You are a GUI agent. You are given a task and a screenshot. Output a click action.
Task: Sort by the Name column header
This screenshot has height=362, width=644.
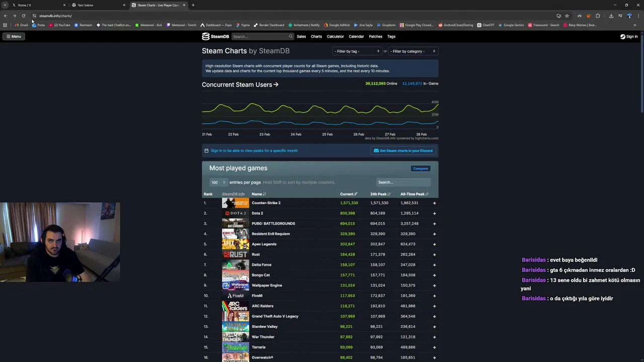[259, 194]
